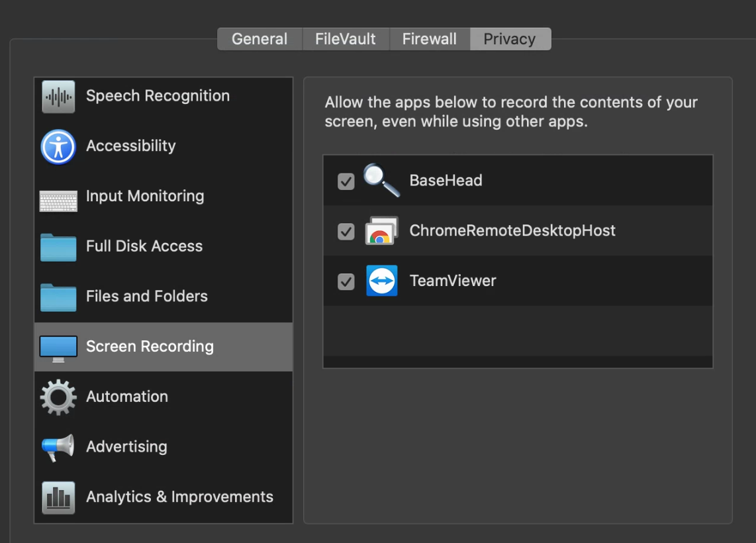Image resolution: width=756 pixels, height=543 pixels.
Task: Select Full Disk Access label text
Action: tap(144, 246)
